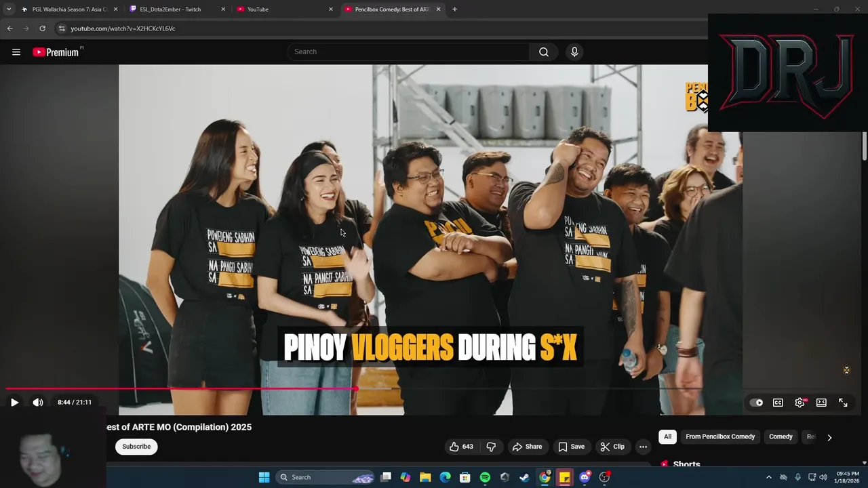The height and width of the screenshot is (488, 868).
Task: Open Microsoft Store from the taskbar
Action: (x=465, y=477)
